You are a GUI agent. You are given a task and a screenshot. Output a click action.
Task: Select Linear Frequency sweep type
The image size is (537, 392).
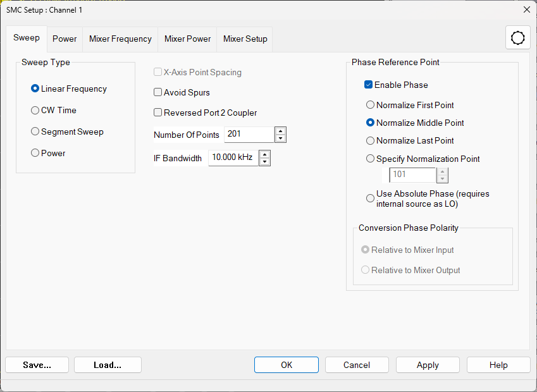pos(69,89)
